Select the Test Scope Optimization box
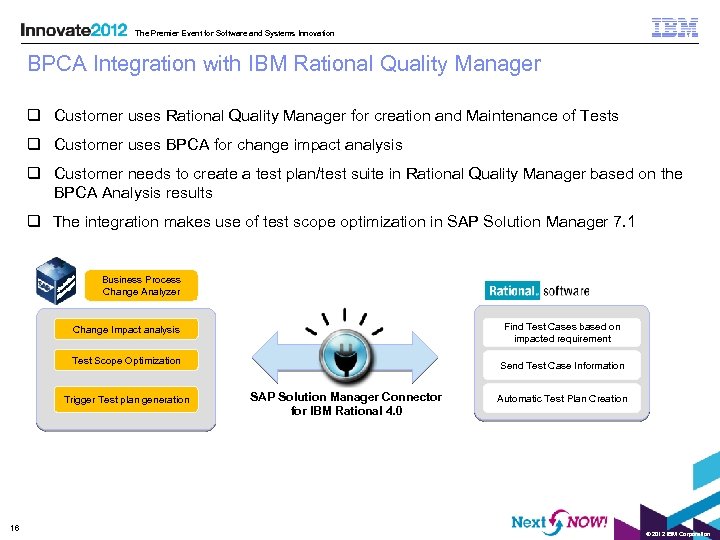 (126, 360)
